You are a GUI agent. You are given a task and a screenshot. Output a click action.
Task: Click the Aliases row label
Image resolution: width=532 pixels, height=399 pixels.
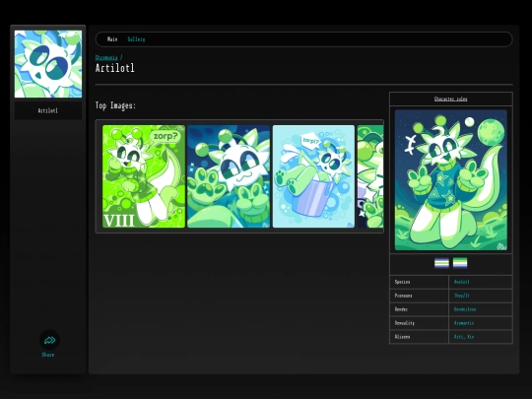402,337
